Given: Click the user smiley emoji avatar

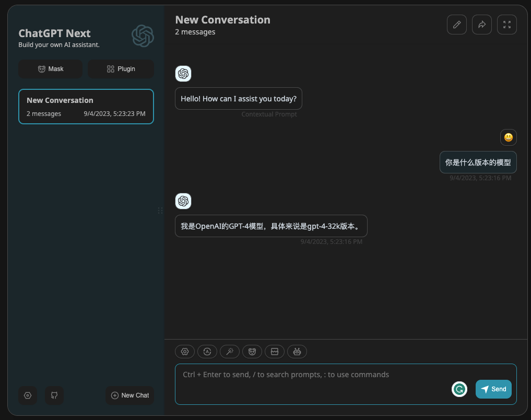Looking at the screenshot, I should [509, 137].
